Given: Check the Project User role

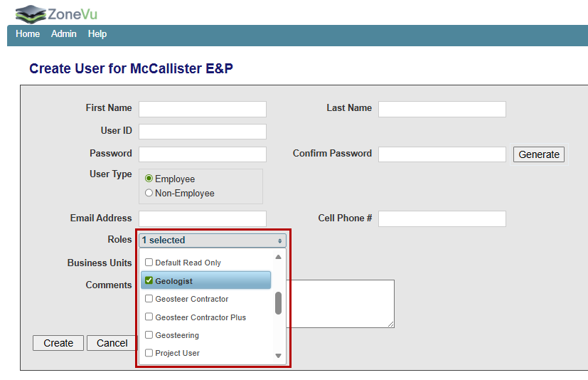Looking at the screenshot, I should tap(149, 352).
